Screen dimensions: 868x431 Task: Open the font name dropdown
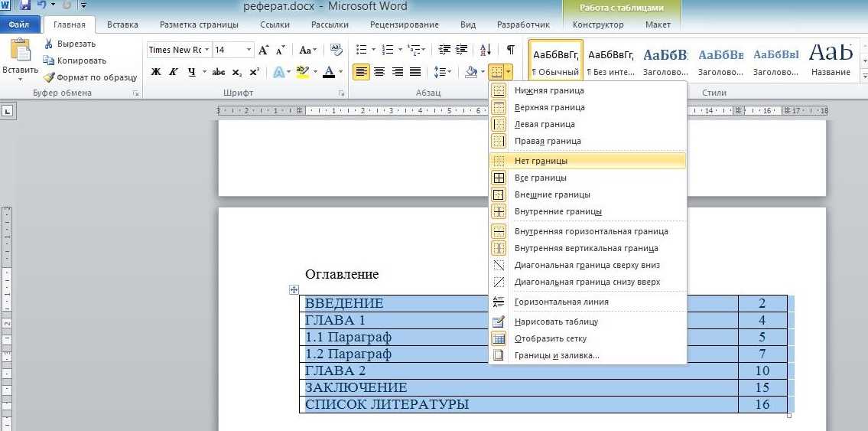click(x=206, y=50)
